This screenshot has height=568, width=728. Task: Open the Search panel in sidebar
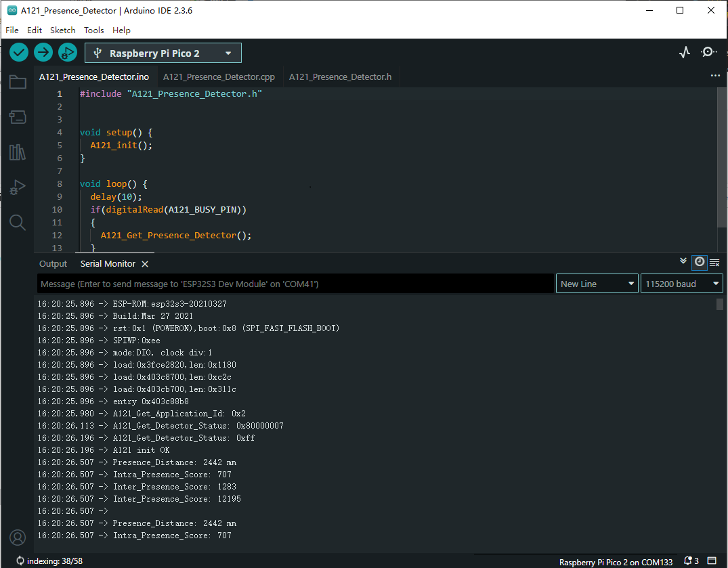click(18, 222)
